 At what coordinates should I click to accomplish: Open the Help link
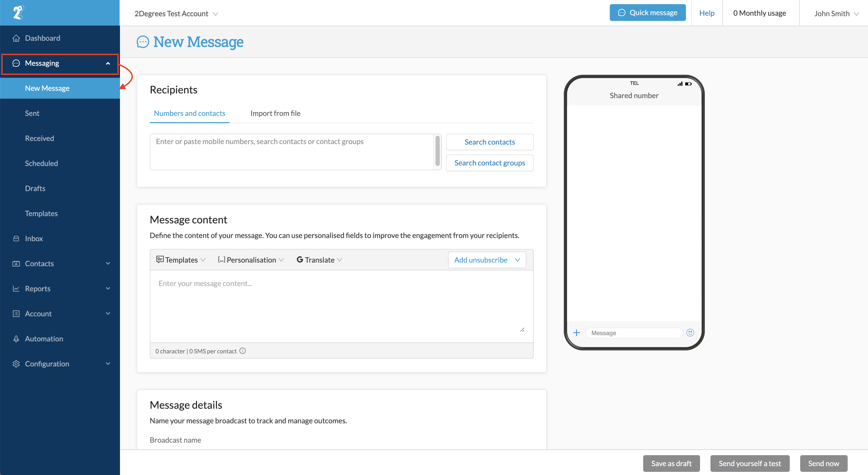707,13
